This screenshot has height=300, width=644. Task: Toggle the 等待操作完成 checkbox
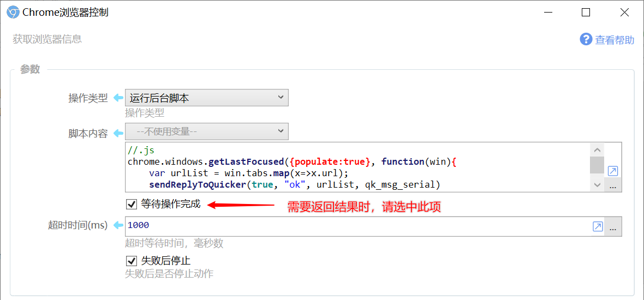click(131, 205)
